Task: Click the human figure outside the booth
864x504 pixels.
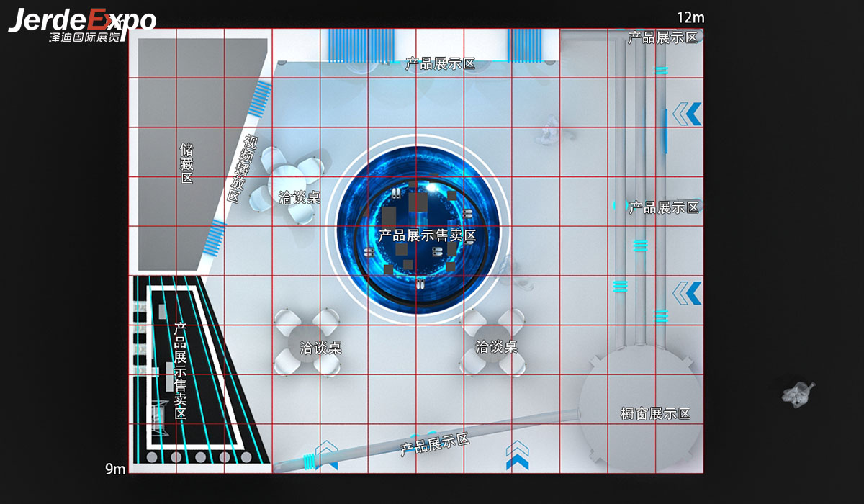Action: click(798, 393)
